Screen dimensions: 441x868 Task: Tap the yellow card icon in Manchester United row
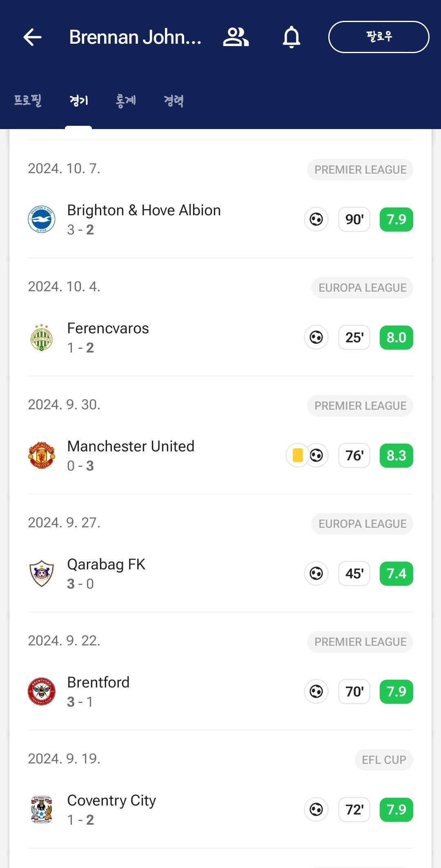click(x=298, y=455)
